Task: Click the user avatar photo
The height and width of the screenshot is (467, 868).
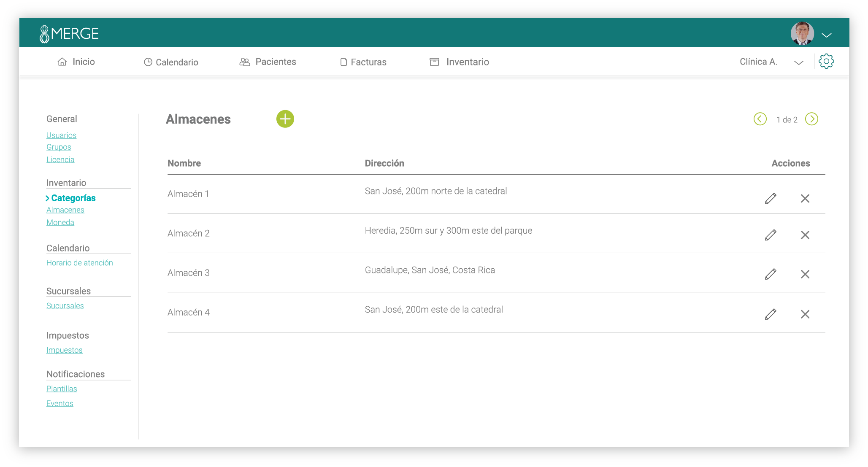Action: click(802, 34)
